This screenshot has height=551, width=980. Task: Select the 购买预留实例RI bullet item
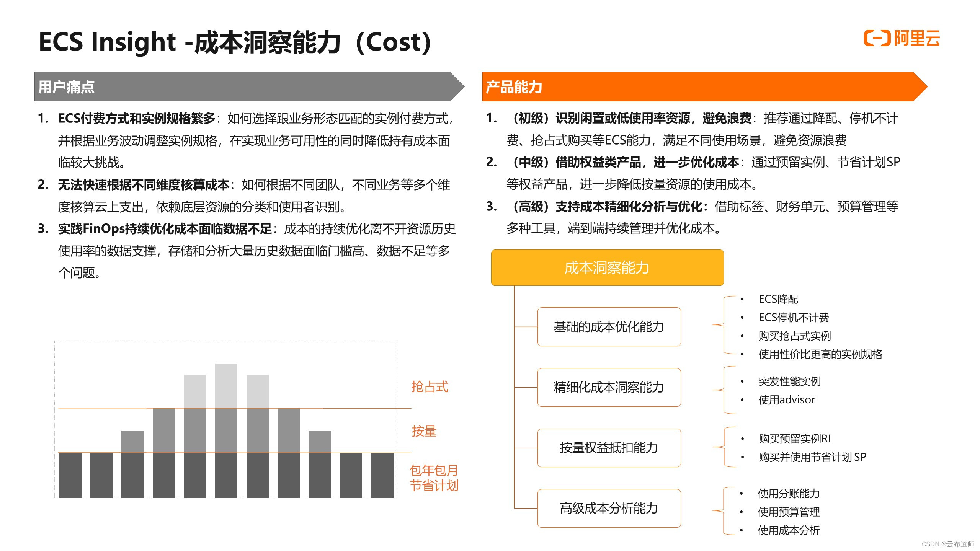[795, 439]
